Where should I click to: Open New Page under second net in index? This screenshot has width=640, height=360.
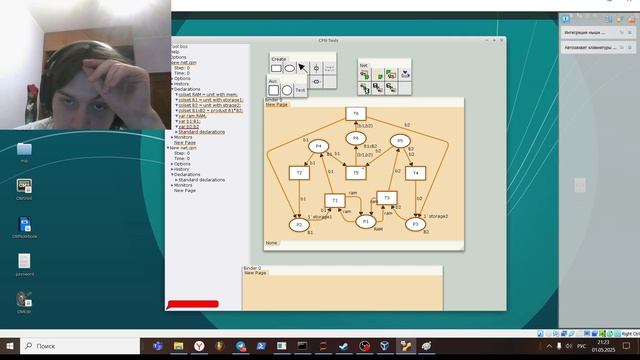pyautogui.click(x=185, y=190)
